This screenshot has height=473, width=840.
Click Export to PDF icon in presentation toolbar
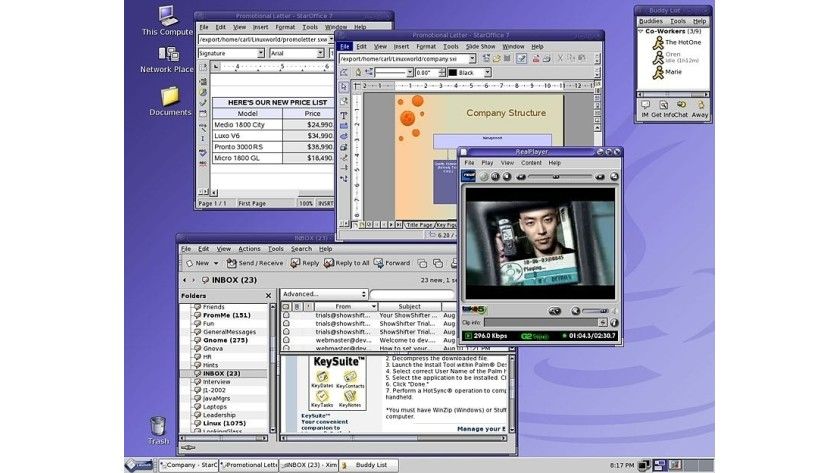[535, 59]
